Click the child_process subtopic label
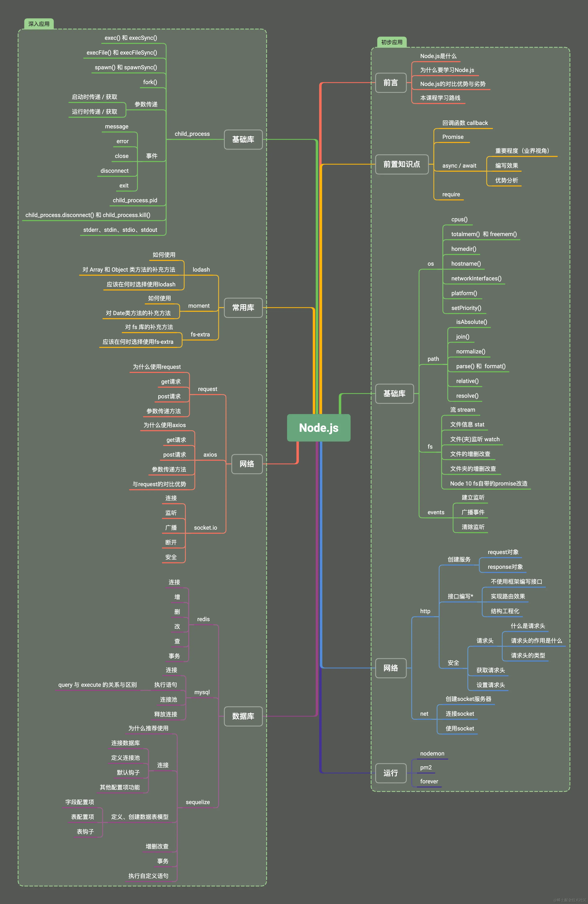The height and width of the screenshot is (904, 588). tap(192, 134)
